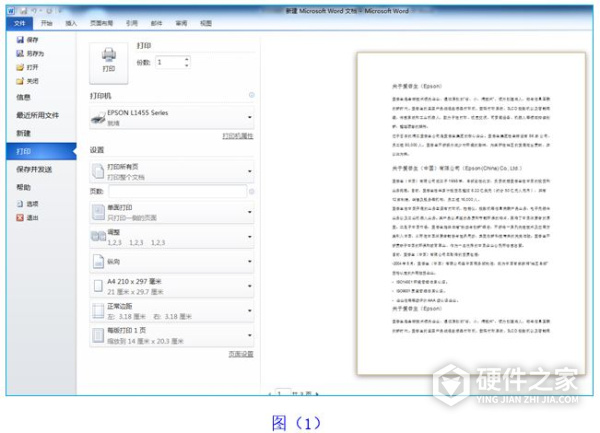Click the 选项 (Options) icon
The image size is (600, 433).
pyautogui.click(x=20, y=204)
